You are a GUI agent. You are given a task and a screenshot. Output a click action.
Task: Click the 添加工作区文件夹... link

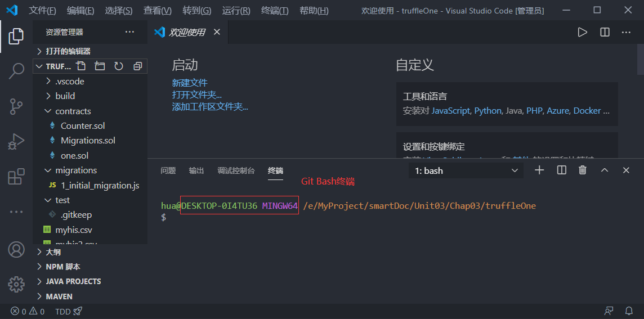(x=210, y=107)
